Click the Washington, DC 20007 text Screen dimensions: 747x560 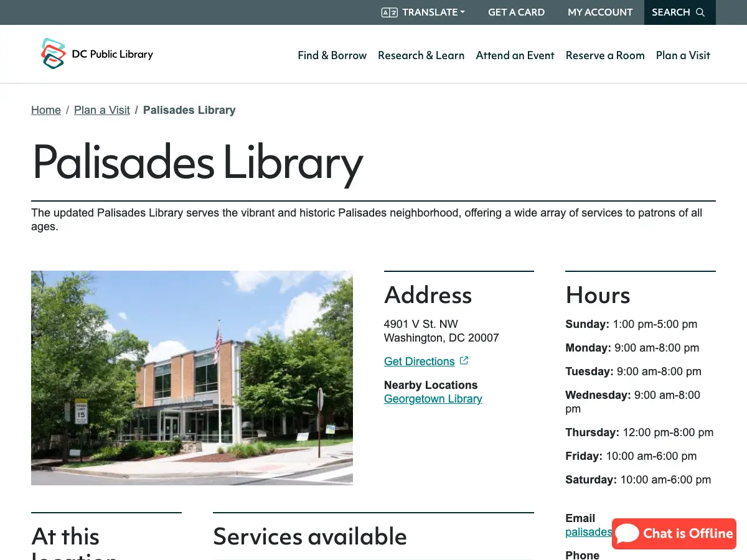pos(441,338)
